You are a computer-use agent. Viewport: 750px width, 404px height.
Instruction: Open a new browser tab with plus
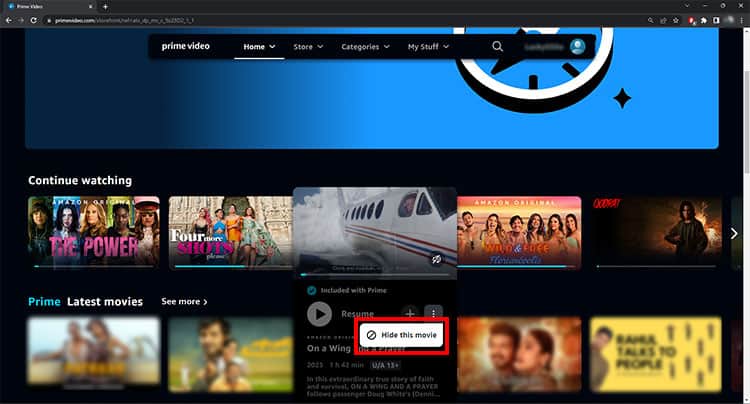coord(105,7)
